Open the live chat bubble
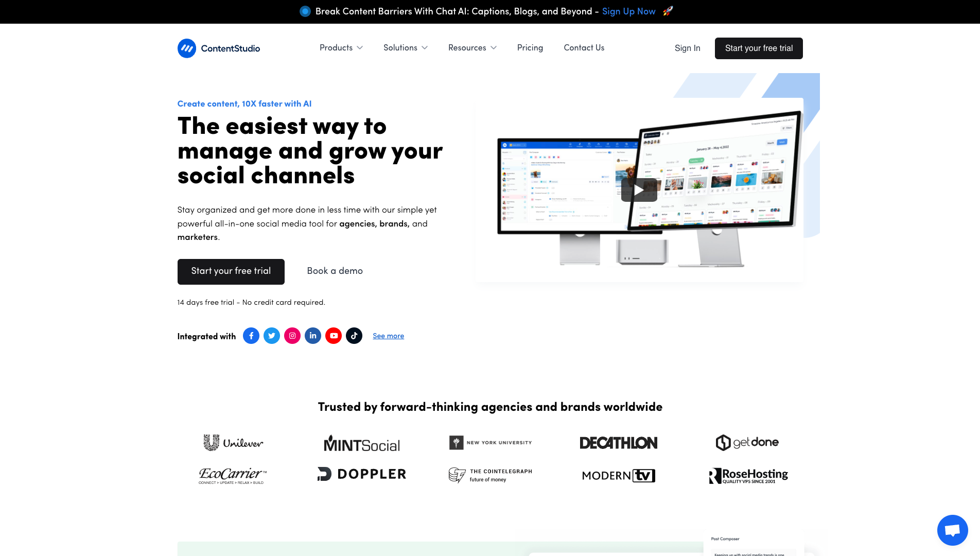 coord(952,530)
